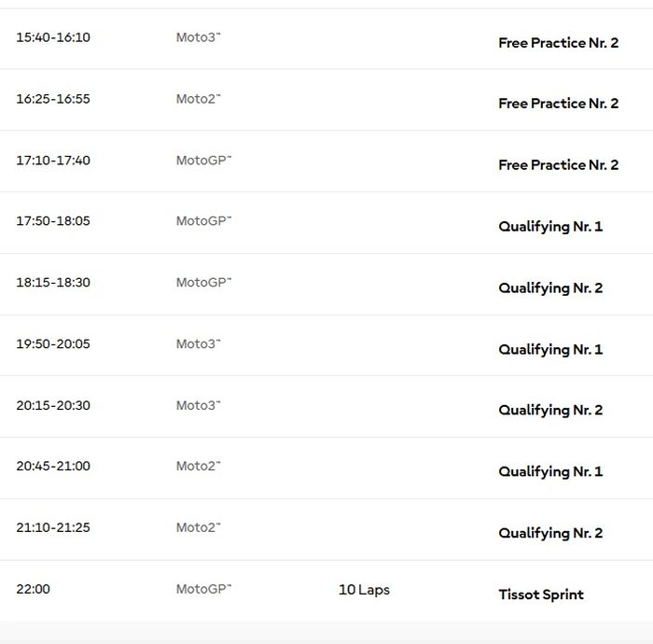Click the MotoGP label in the 17:50-18:05 row
The width and height of the screenshot is (653, 644).
(203, 221)
